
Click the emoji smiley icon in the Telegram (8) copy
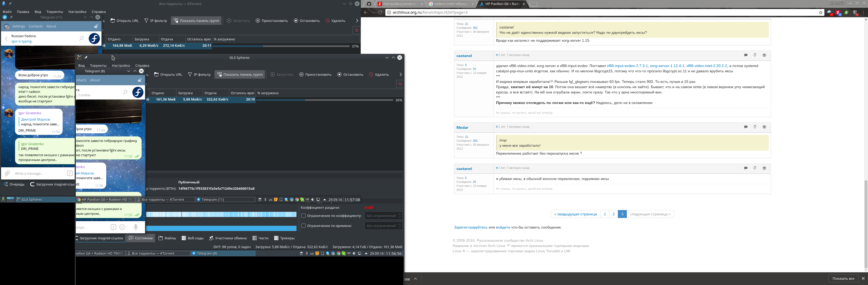point(122,227)
